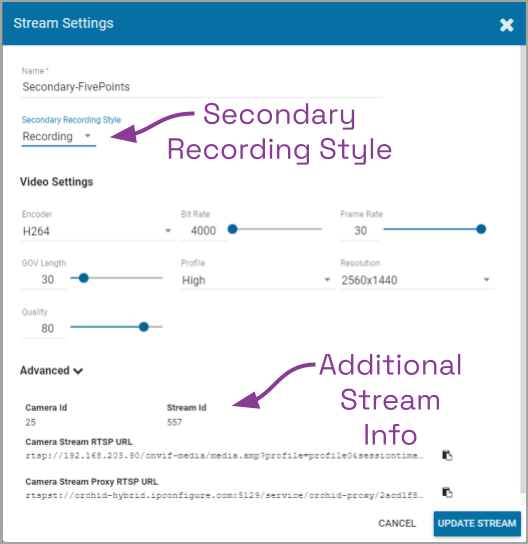This screenshot has width=528, height=544.
Task: Open the Secondary Recording Style dropdown
Action: click(59, 136)
